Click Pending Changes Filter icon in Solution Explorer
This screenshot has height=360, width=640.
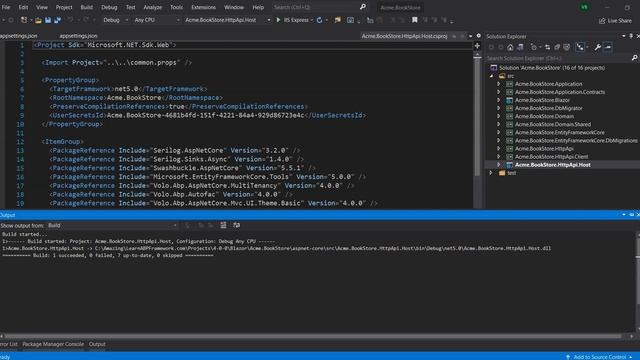[533, 47]
